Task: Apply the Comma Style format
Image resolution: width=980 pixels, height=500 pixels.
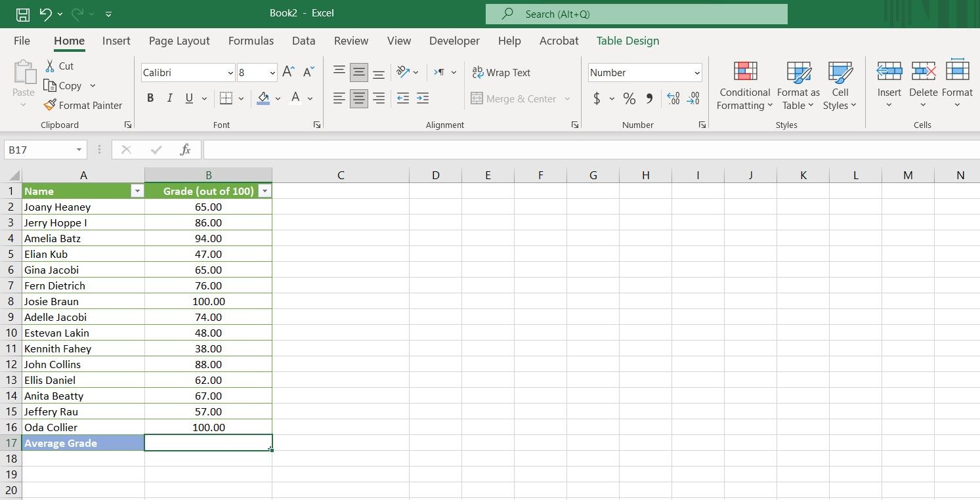Action: click(x=650, y=98)
